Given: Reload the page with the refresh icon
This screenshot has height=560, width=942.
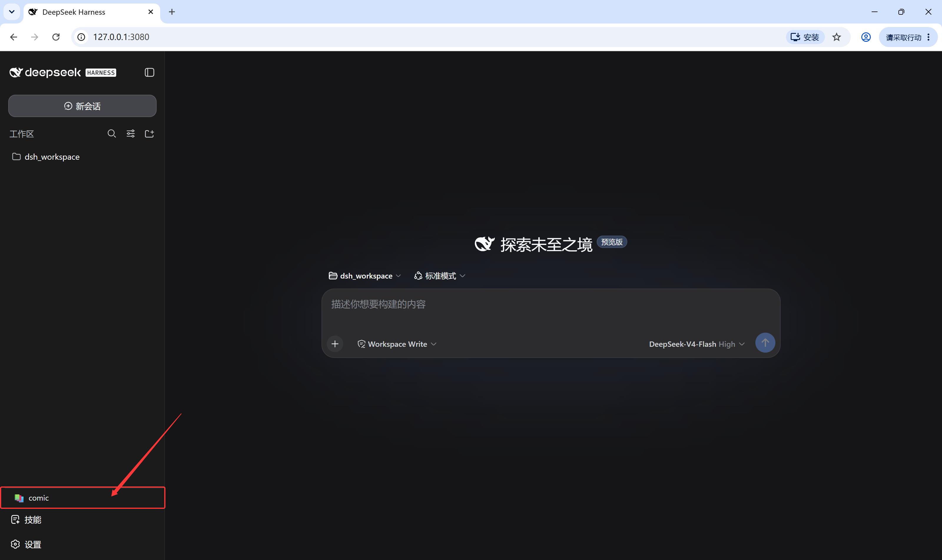Looking at the screenshot, I should coord(56,37).
